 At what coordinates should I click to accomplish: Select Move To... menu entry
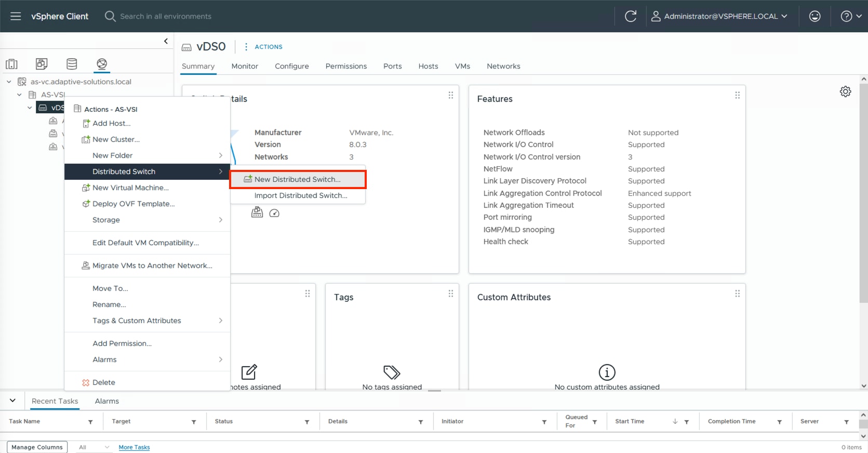point(147,288)
